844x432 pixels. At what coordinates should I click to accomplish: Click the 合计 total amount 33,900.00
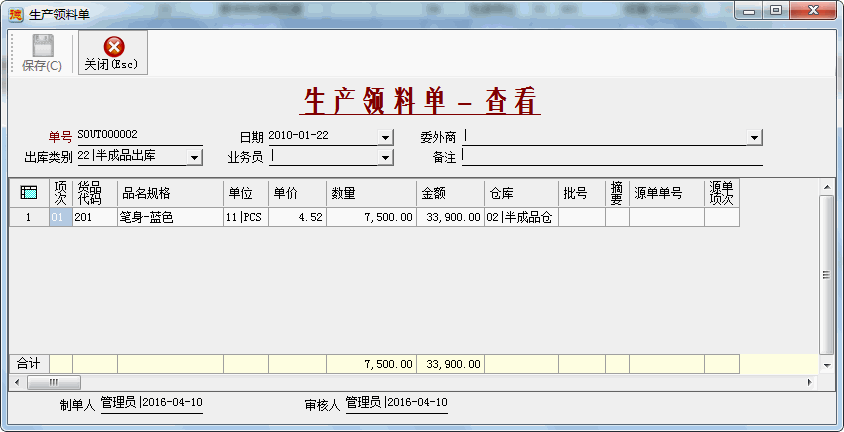point(451,364)
